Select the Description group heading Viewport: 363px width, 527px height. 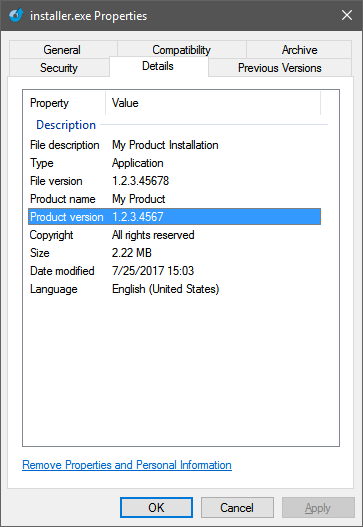point(66,125)
